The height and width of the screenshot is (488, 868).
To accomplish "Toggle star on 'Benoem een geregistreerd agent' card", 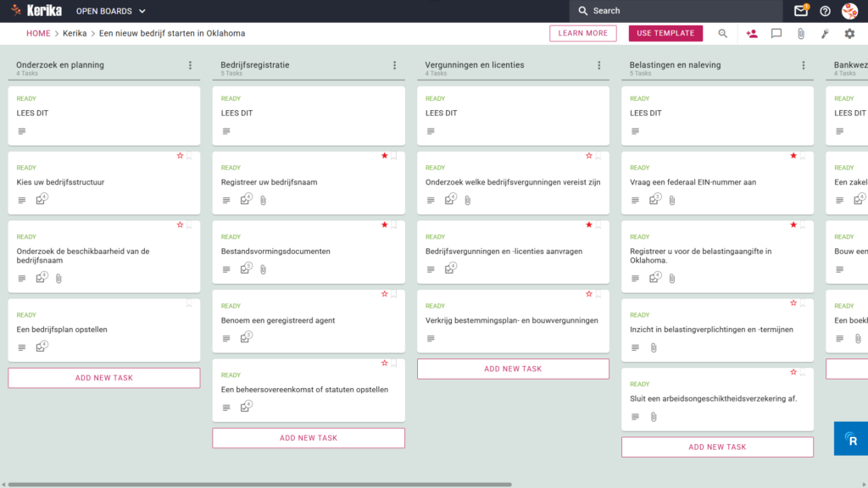I will pyautogui.click(x=384, y=294).
